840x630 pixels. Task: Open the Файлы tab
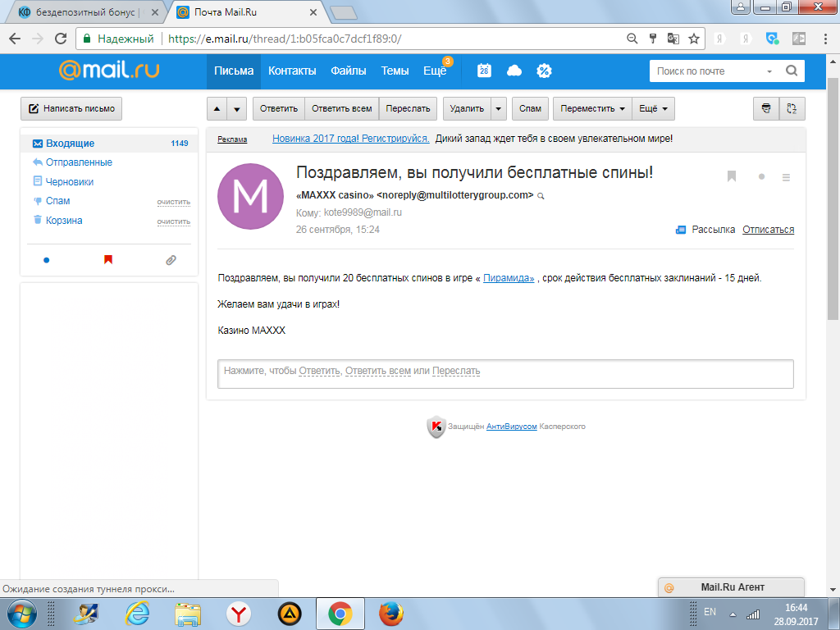point(348,71)
